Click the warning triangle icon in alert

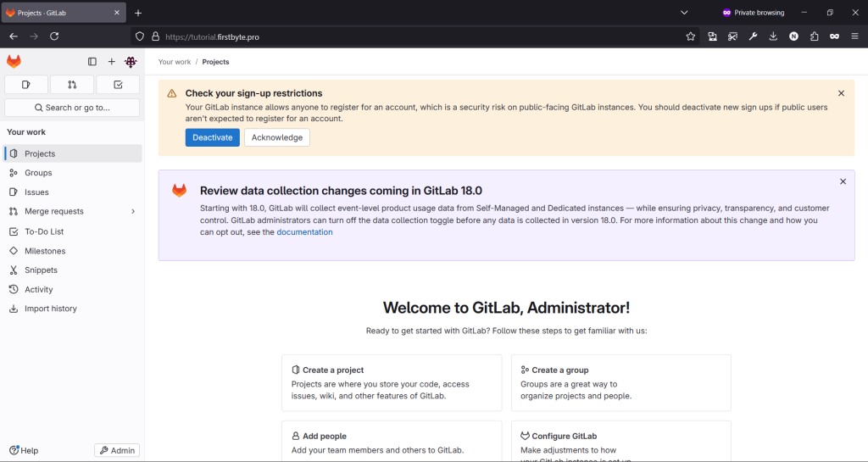tap(172, 93)
